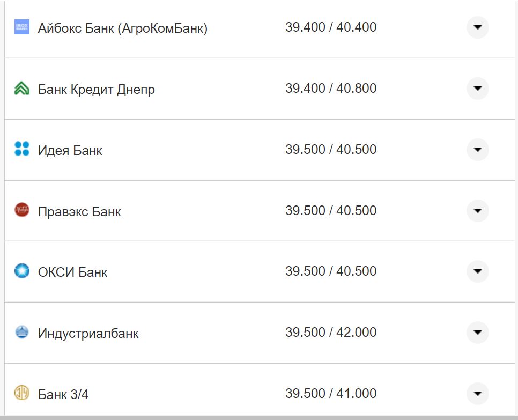The image size is (518, 420).
Task: Open the Айбокс Банк (АгроКомБанк) name link
Action: coord(122,28)
